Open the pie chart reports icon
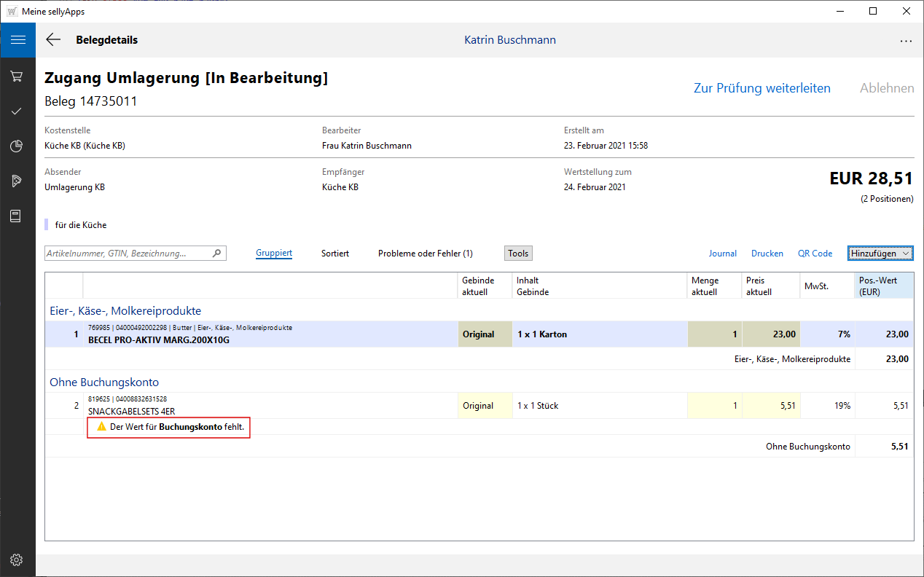This screenshot has width=924, height=577. (x=17, y=146)
